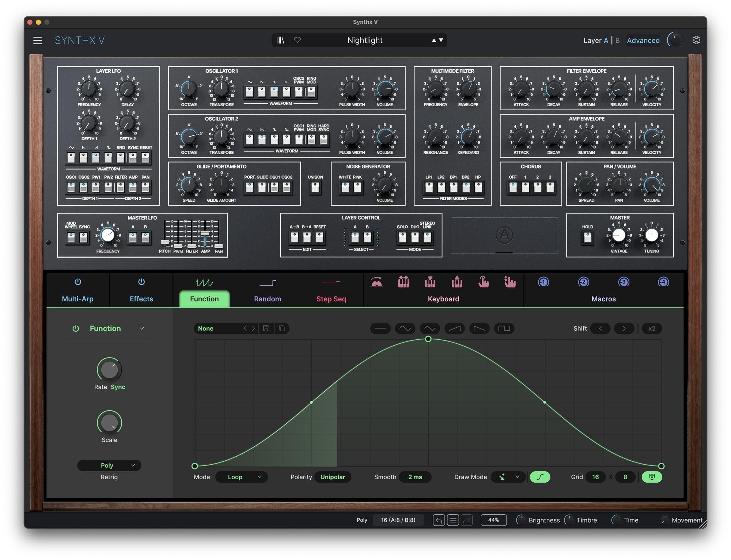Save the function preset with disk icon
This screenshot has height=560, width=731.
[266, 328]
